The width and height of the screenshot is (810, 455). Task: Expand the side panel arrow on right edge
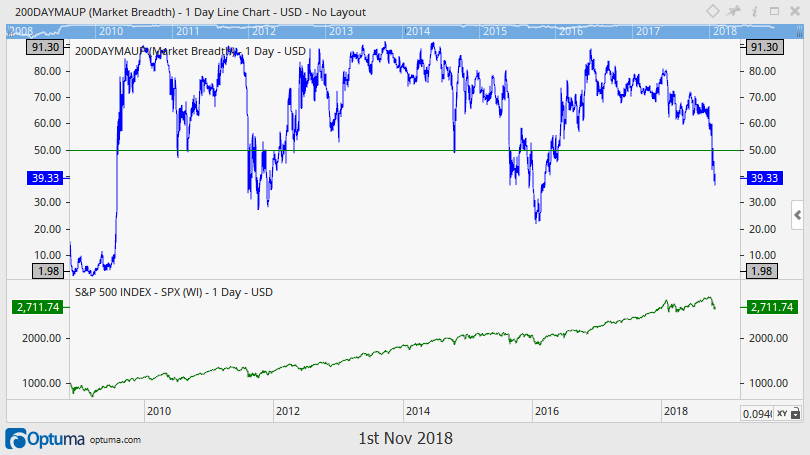tap(798, 215)
